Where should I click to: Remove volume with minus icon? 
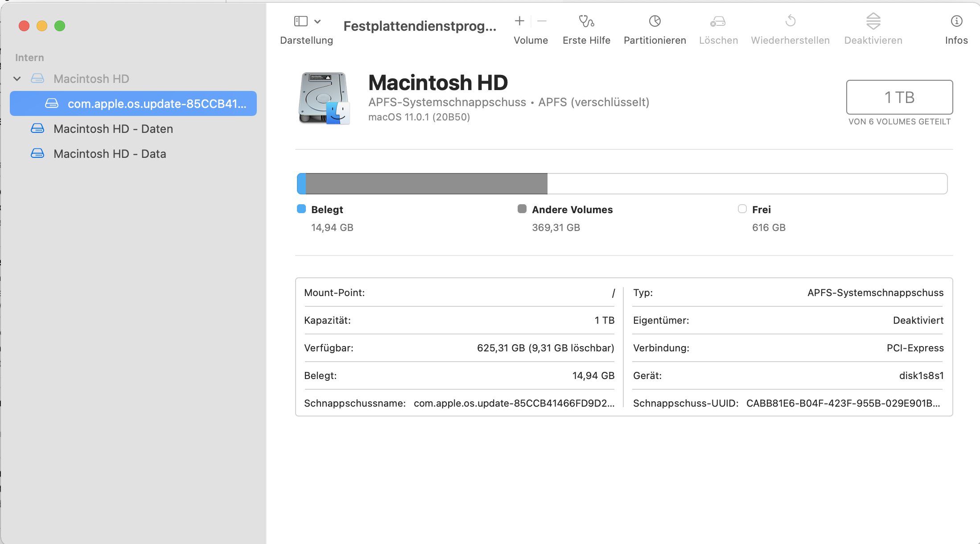[542, 21]
